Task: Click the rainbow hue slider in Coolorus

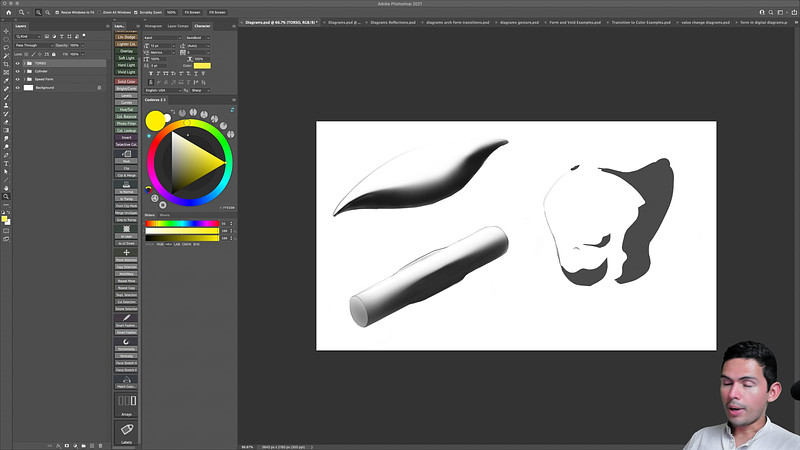Action: 182,223
